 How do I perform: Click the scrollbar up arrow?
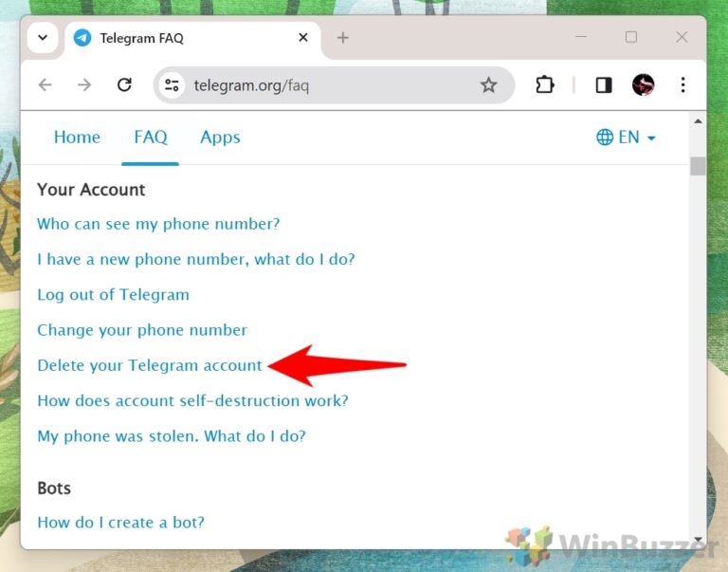point(698,121)
